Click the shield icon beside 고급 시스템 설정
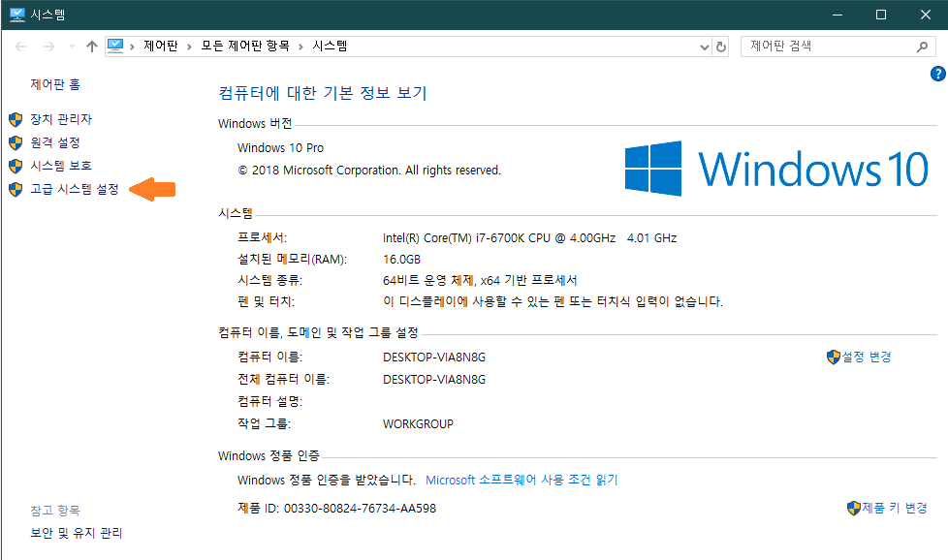 pos(16,190)
